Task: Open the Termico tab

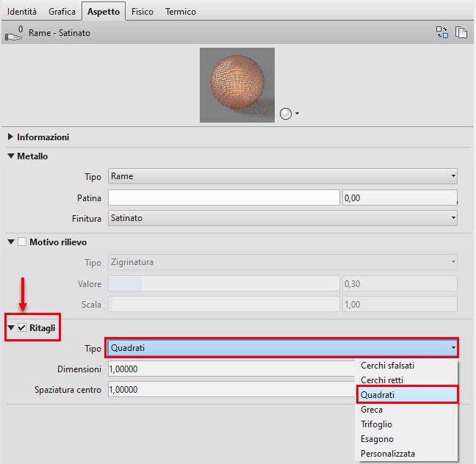Action: click(x=181, y=12)
